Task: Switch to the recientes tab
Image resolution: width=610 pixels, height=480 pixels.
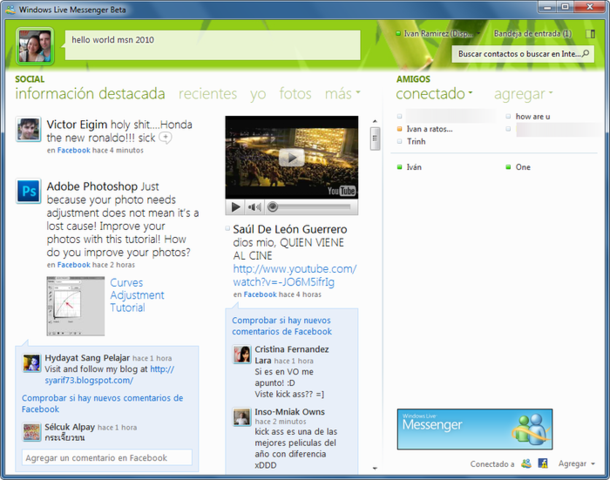Action: pyautogui.click(x=208, y=94)
